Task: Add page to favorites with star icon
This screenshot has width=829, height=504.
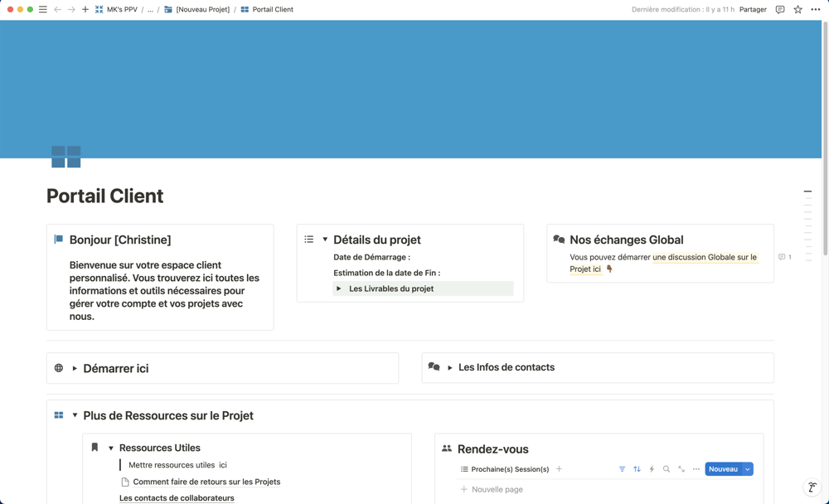Action: [x=797, y=9]
